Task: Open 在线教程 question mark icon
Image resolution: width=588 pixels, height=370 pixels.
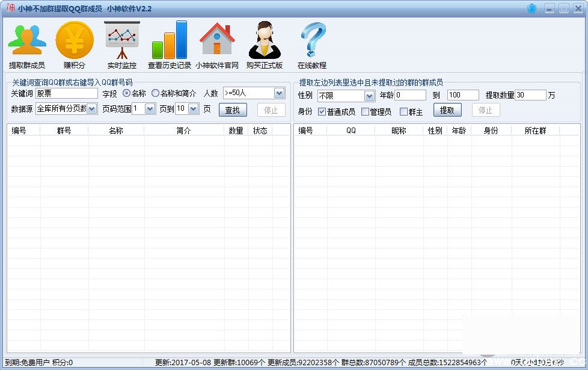Action: click(312, 40)
